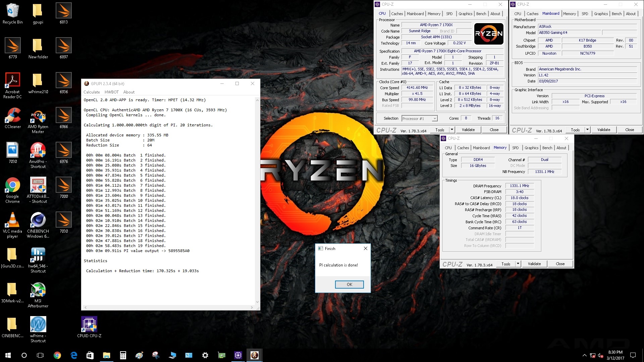Click the 'AMD Ryzen 7 1700X' name field
Image resolution: width=644 pixels, height=362 pixels.
(x=436, y=25)
